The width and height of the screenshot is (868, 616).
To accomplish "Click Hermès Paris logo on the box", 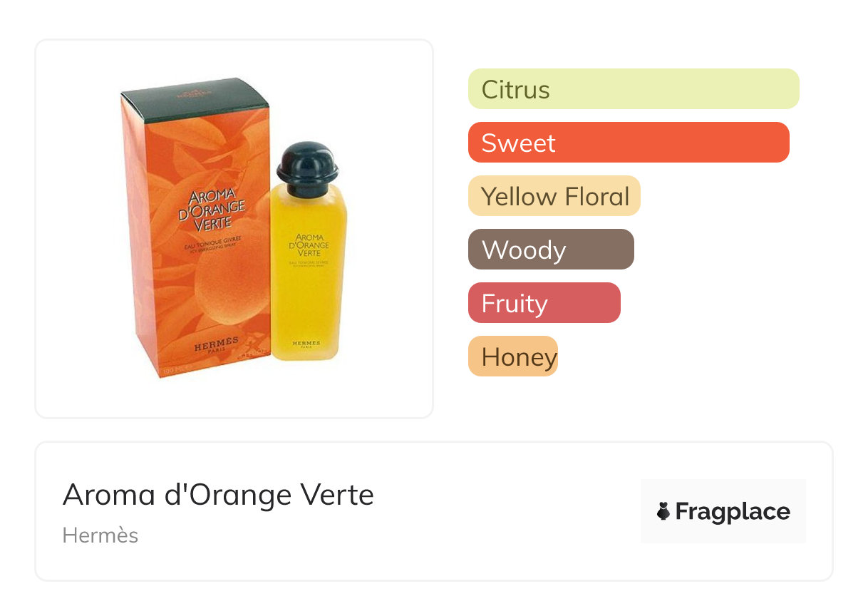I will (216, 344).
